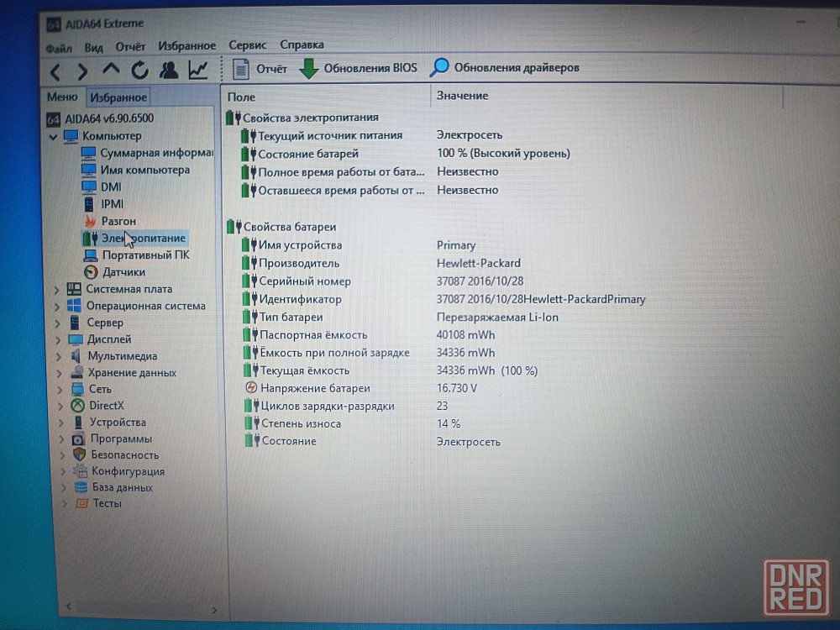840x630 pixels.
Task: Generate report via Отчёт toolbar button
Action: tap(260, 69)
